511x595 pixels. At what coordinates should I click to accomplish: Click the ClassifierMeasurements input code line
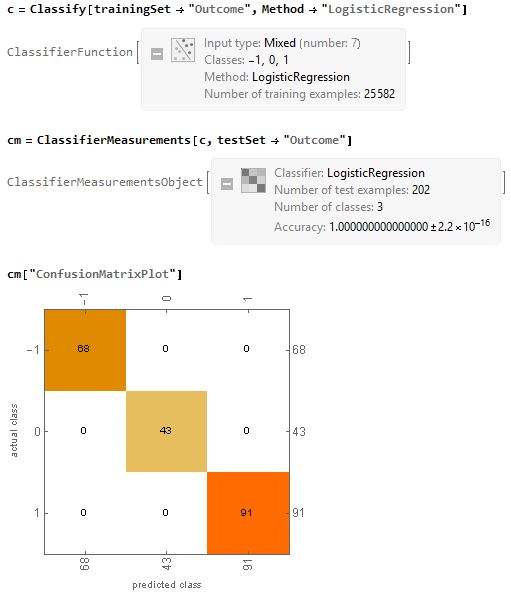180,140
